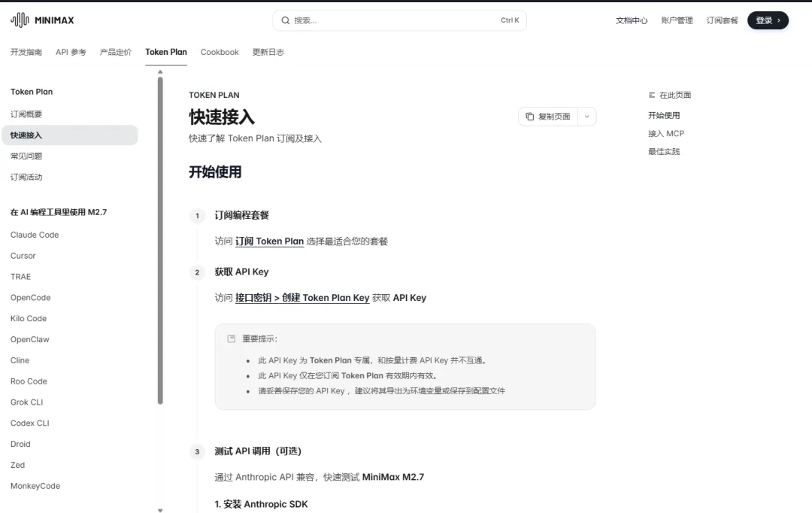This screenshot has height=513, width=812.
Task: Click the 1. 安装 Anthropic SDK heading
Action: coord(261,504)
